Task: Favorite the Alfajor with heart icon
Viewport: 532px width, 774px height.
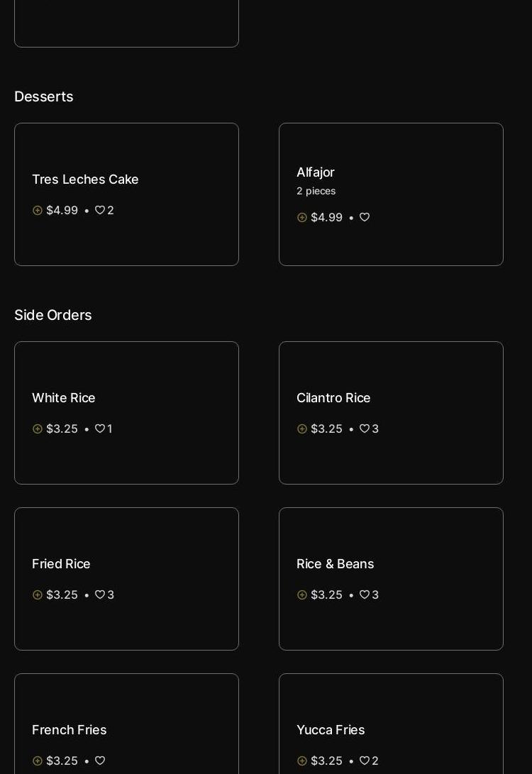Action: click(x=365, y=218)
